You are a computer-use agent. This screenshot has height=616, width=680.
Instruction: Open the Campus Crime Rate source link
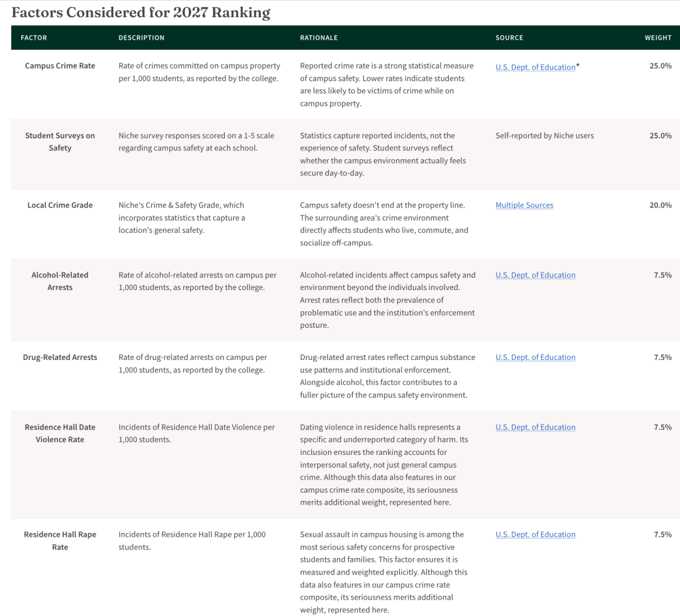(x=535, y=67)
